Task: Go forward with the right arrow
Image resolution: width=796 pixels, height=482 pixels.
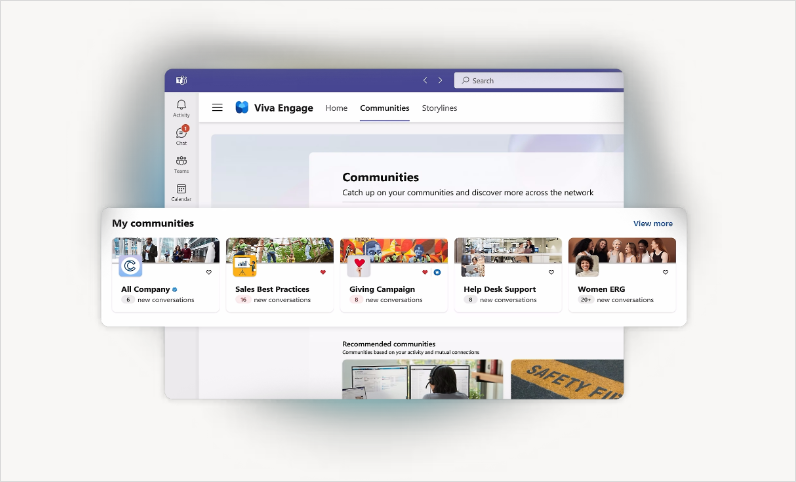Action: click(x=440, y=80)
